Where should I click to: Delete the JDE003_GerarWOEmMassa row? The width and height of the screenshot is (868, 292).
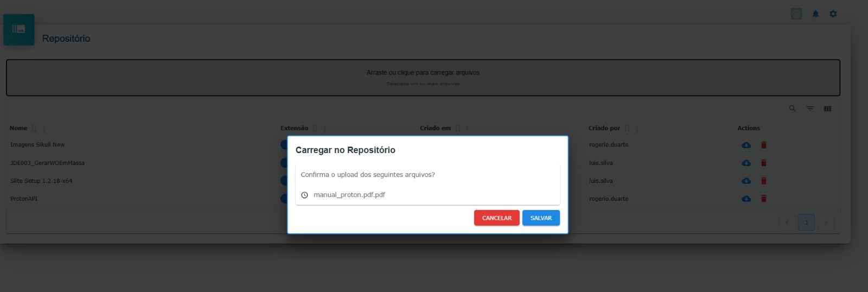764,163
